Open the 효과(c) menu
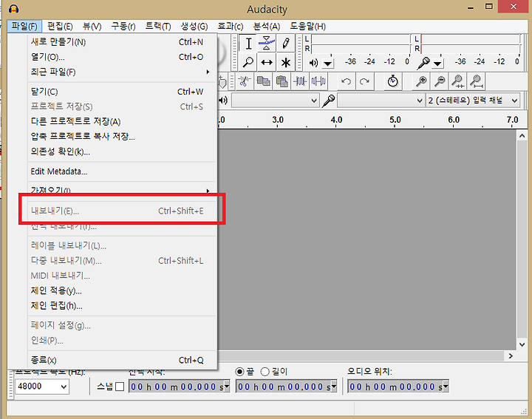The image size is (532, 419). [230, 26]
